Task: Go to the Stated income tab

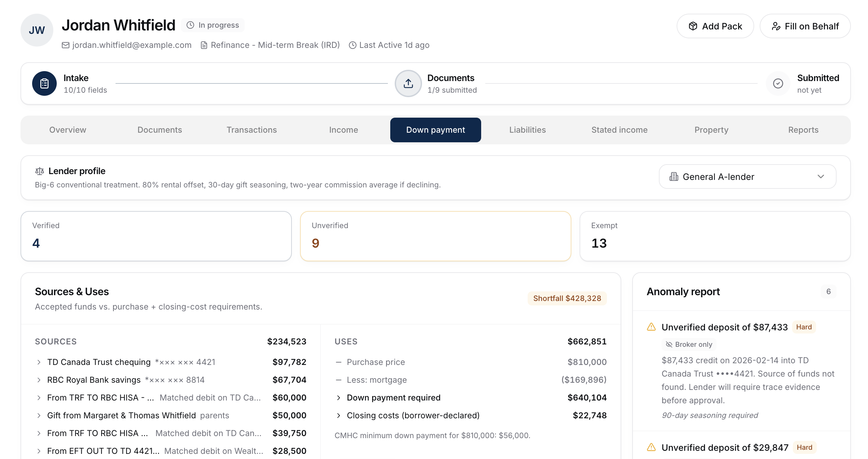Action: coord(619,130)
